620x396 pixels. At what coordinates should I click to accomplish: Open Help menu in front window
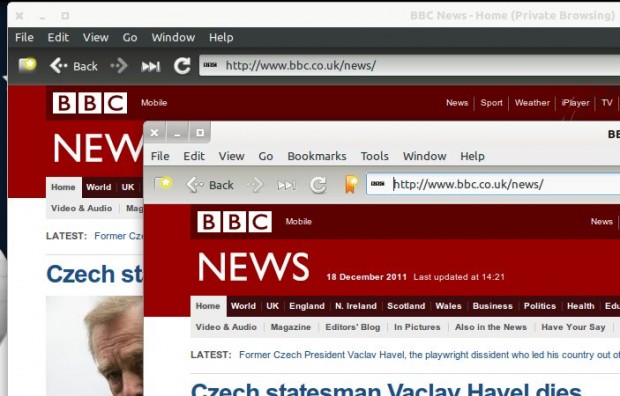[473, 156]
